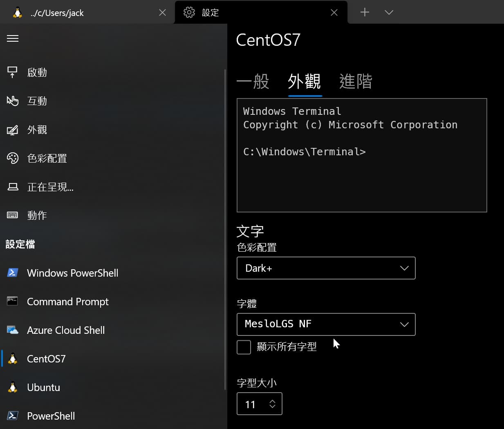Click the terminal preview window
This screenshot has height=429, width=504.
point(362,155)
